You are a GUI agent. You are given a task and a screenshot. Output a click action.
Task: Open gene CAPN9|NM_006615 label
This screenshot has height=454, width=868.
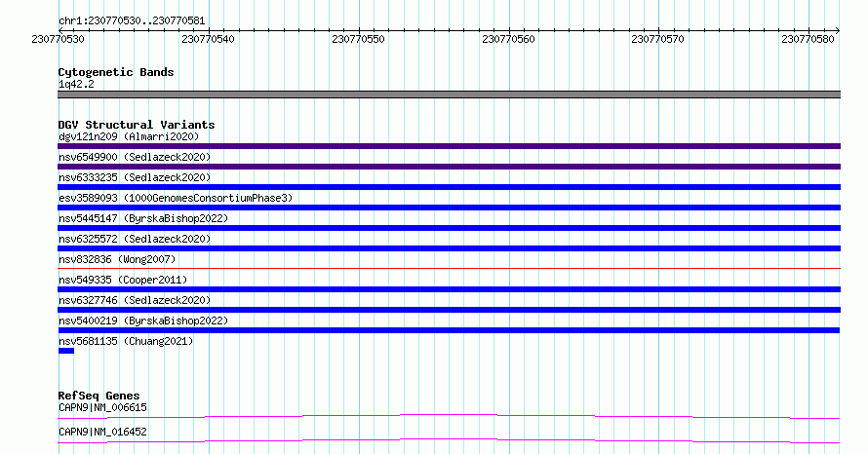(x=103, y=407)
